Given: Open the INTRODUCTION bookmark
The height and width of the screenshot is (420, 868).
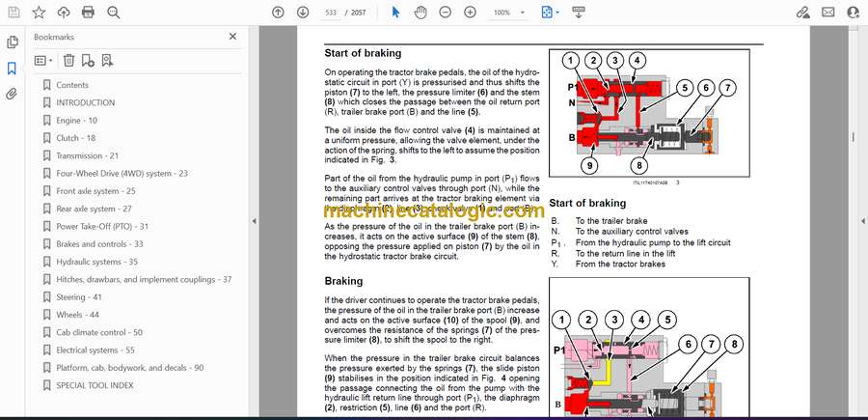Looking at the screenshot, I should click(85, 102).
